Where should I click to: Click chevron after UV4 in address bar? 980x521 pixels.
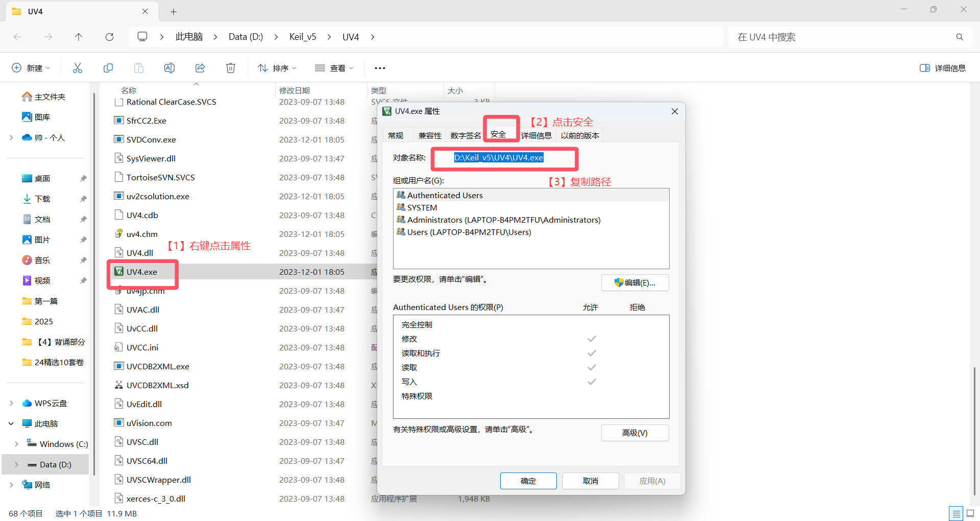(x=373, y=37)
